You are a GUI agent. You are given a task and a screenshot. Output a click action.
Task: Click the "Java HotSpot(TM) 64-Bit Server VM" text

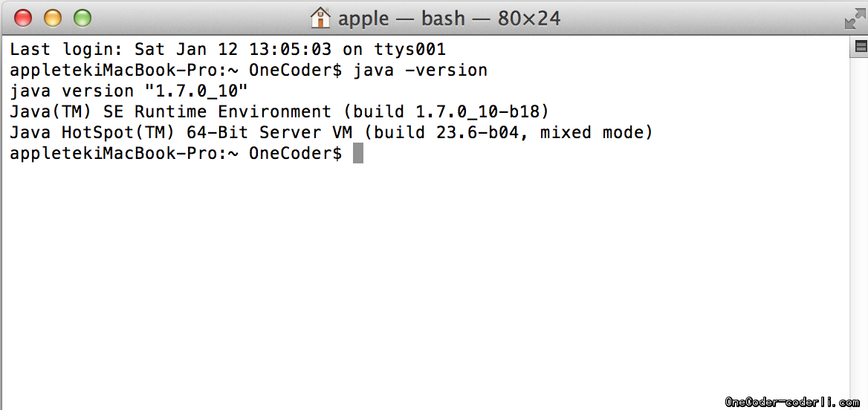point(186,133)
